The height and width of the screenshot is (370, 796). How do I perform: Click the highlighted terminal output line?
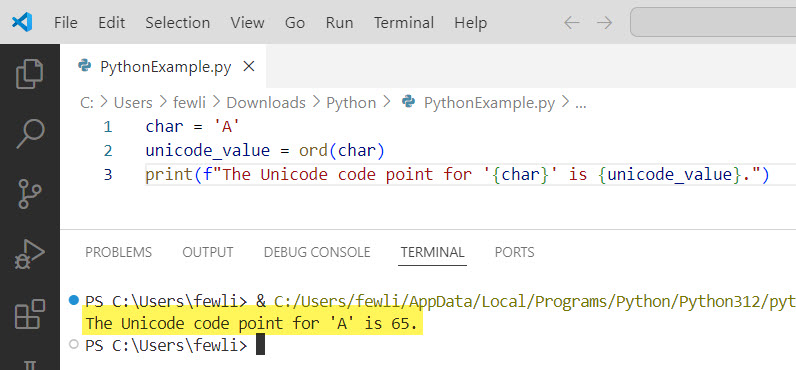[x=252, y=323]
